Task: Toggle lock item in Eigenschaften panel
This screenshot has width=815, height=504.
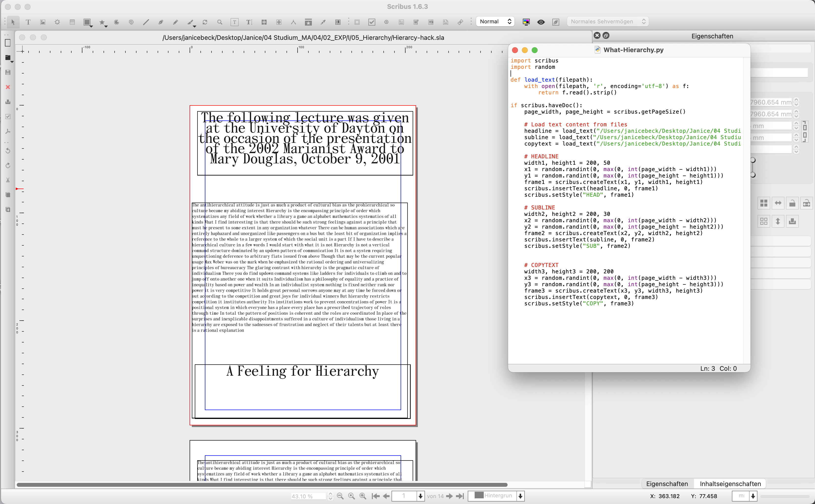Action: point(792,203)
